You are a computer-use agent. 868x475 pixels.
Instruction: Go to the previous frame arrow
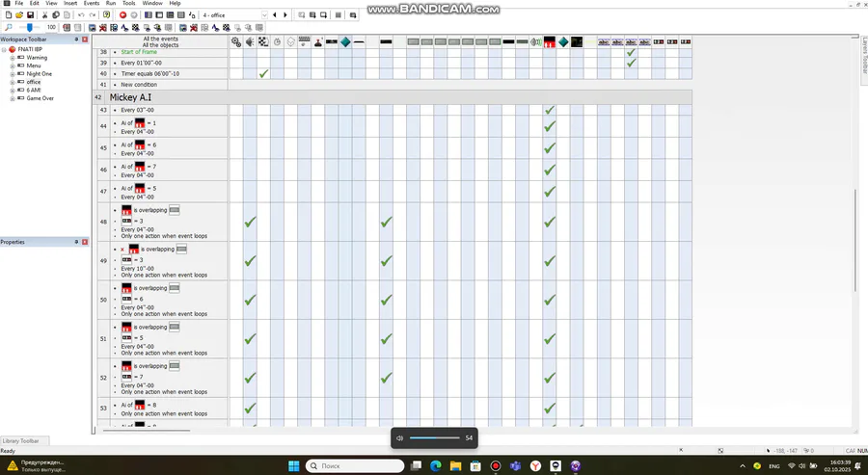pos(275,14)
